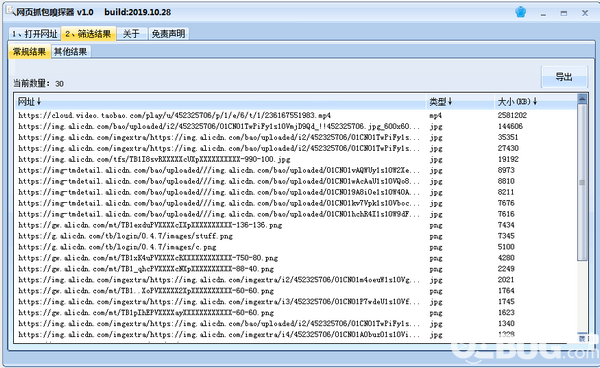Select the row with size 1745
Image resolution: width=600 pixels, height=368 pixels.
point(295,302)
